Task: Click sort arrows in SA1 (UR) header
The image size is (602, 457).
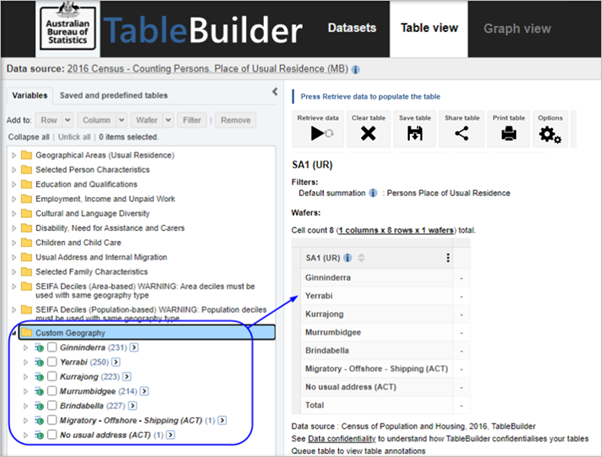Action: click(x=361, y=258)
